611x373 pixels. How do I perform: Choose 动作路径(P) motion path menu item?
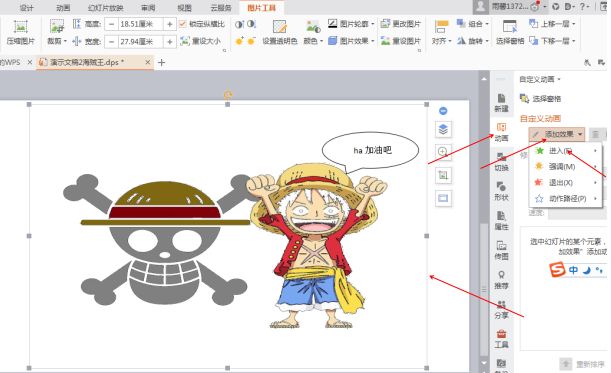(x=566, y=198)
